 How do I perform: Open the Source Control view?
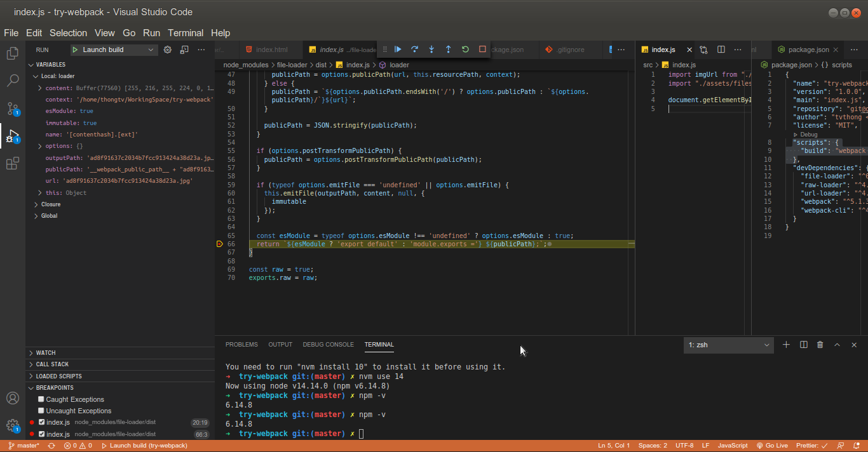click(12, 108)
